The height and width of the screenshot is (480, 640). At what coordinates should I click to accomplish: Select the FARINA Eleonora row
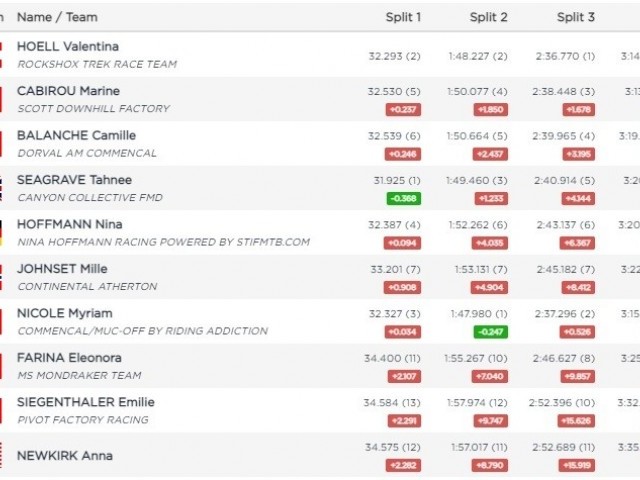pyautogui.click(x=69, y=358)
